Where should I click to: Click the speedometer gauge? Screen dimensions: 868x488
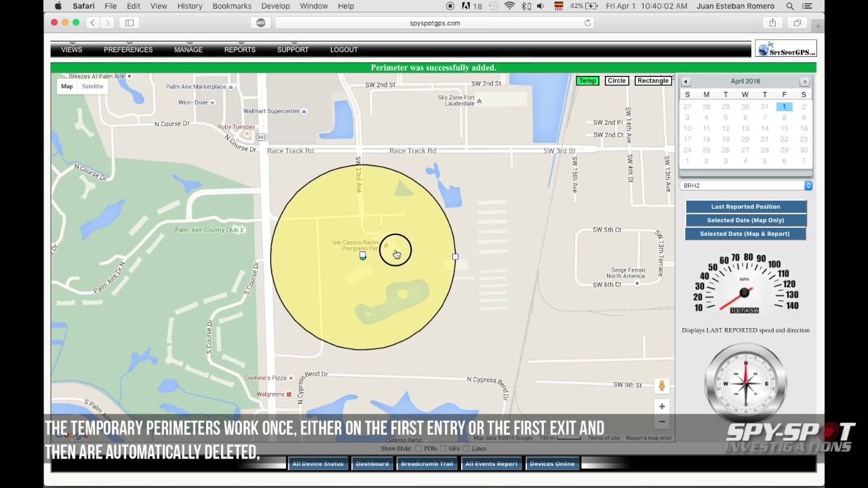[x=745, y=285]
